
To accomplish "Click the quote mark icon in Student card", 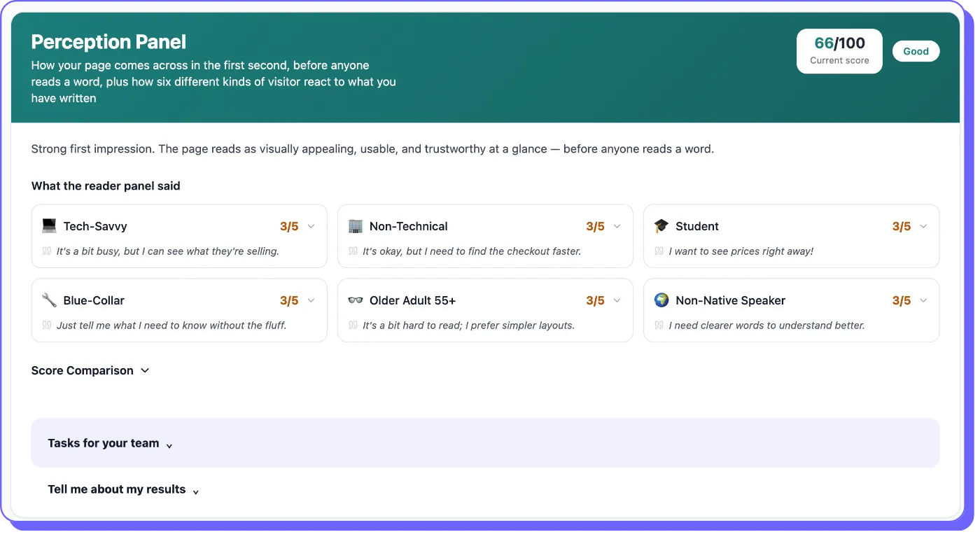I will pyautogui.click(x=659, y=251).
